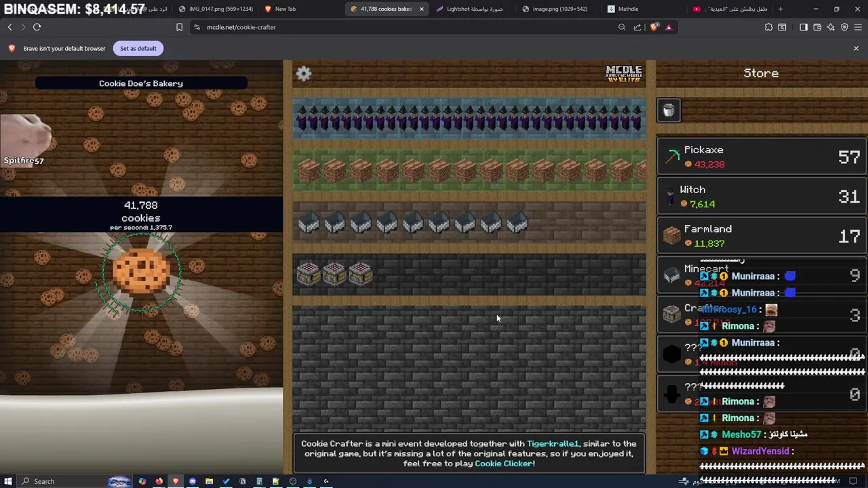Open Brave from taskbar
Viewport: 868px width, 488px height.
point(176,481)
